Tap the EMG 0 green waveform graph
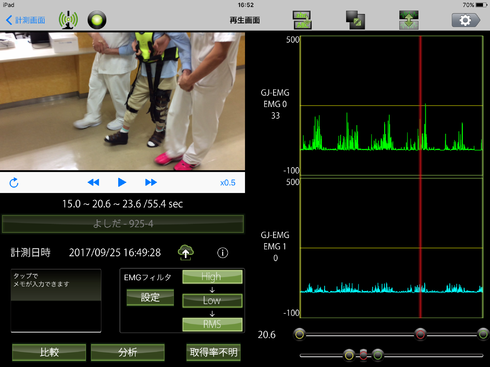This screenshot has width=490, height=367. click(392, 106)
